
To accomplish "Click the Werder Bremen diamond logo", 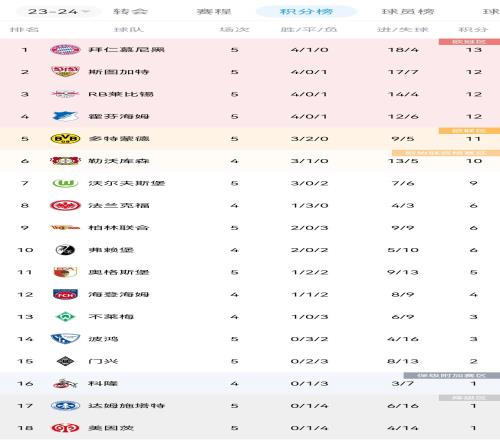I will pos(65,316).
